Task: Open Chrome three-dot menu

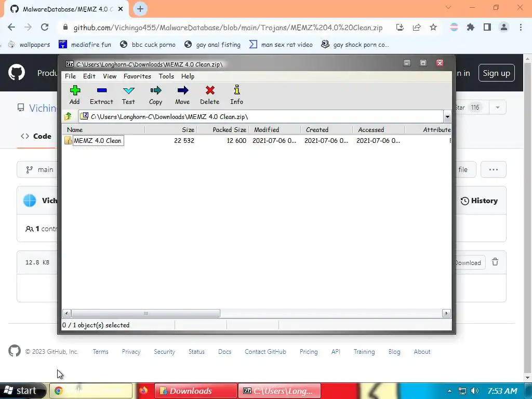Action: [x=521, y=27]
